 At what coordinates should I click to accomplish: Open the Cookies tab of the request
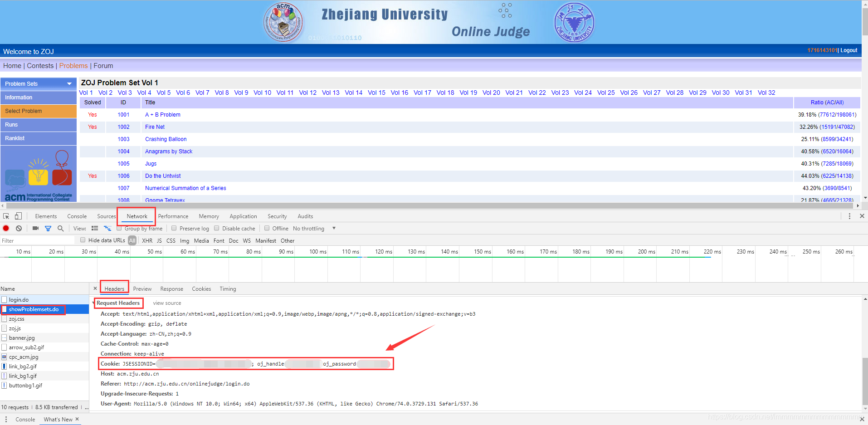201,289
